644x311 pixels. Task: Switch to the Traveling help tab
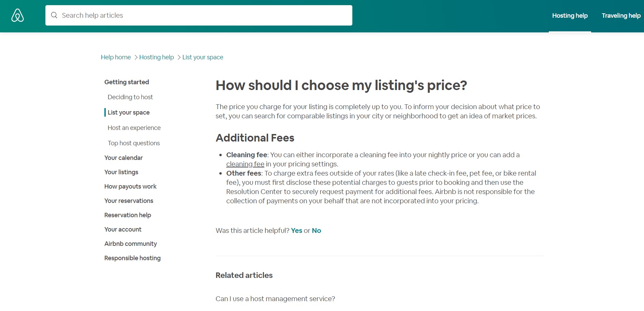tap(621, 16)
